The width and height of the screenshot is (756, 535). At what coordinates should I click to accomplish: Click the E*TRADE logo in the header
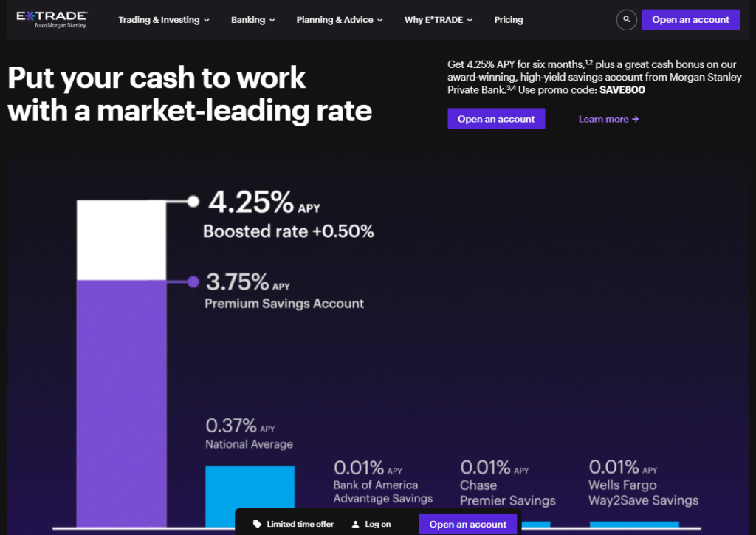click(52, 20)
